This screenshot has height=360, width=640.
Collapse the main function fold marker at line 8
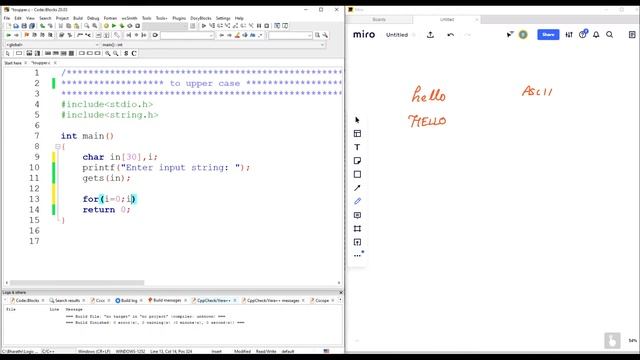coord(58,147)
